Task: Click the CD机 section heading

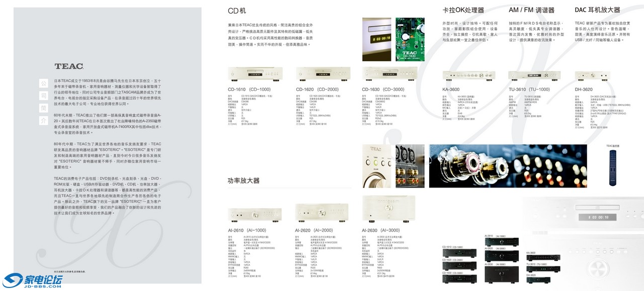Action: pos(237,11)
